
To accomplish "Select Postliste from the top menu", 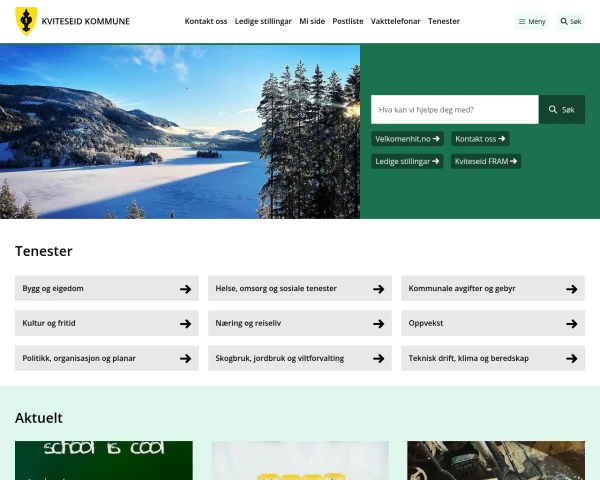I will (348, 21).
